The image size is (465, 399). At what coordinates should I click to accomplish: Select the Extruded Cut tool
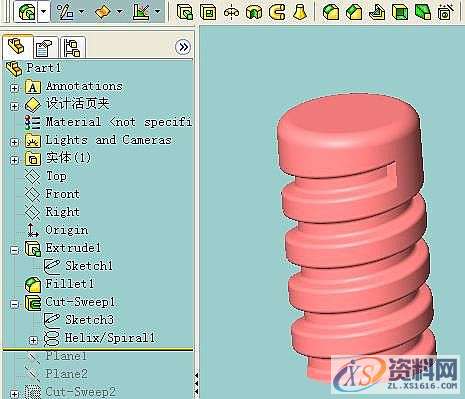click(x=208, y=12)
